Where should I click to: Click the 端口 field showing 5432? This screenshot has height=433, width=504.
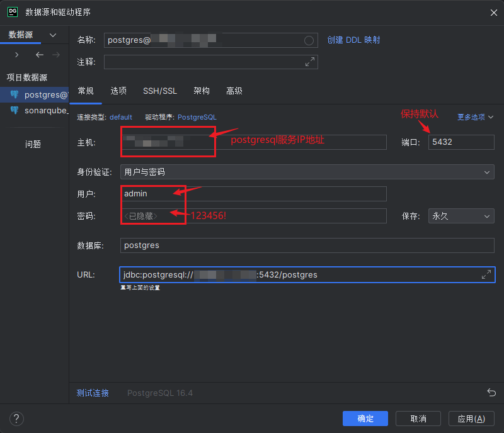tap(461, 142)
